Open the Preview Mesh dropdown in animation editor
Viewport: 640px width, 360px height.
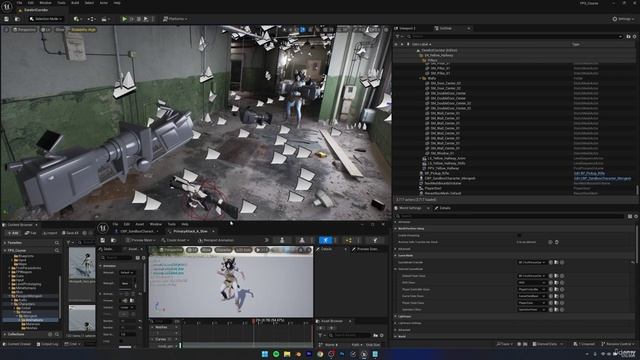tap(140, 240)
